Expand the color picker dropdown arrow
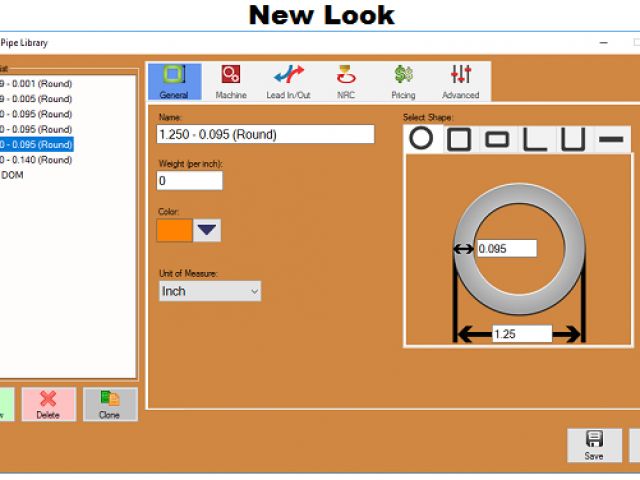Image resolution: width=640 pixels, height=480 pixels. [x=207, y=230]
